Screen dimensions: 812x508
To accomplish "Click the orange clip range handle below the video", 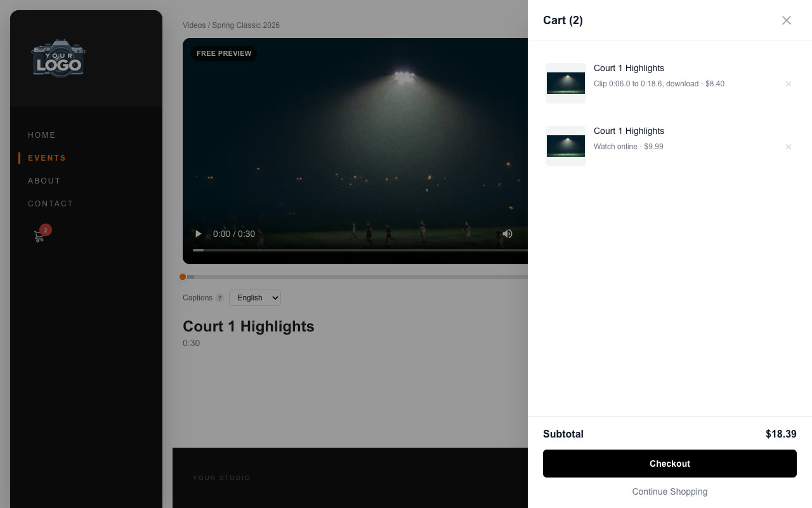I will pos(183,277).
